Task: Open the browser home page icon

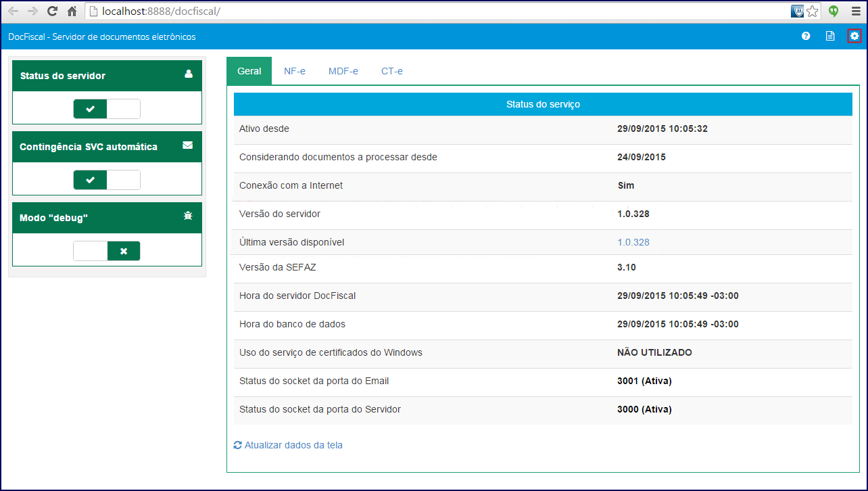Action: [x=72, y=11]
